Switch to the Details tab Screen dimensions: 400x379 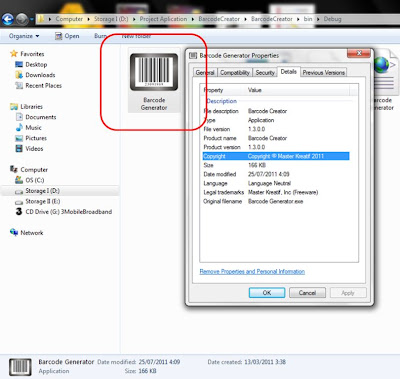[x=289, y=71]
